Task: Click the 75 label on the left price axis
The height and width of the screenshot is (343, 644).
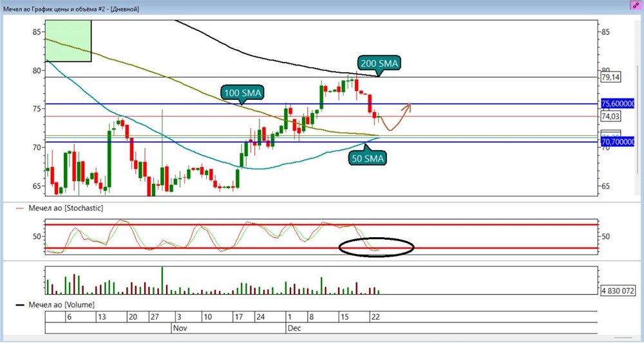Action: (x=37, y=108)
